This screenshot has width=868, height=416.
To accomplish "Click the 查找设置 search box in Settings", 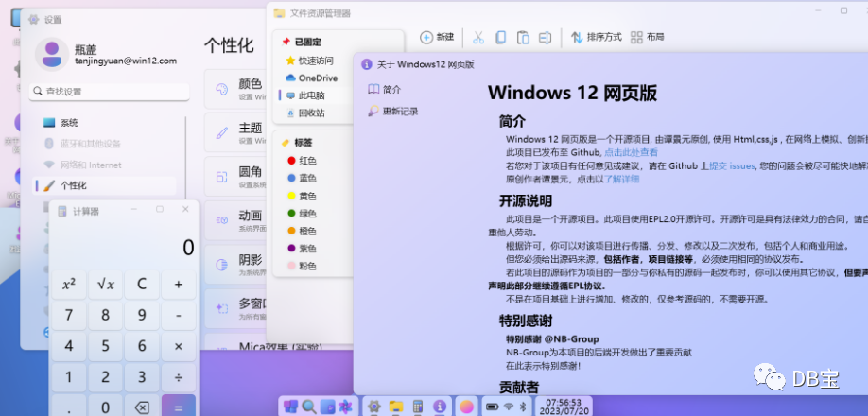I will [x=110, y=92].
